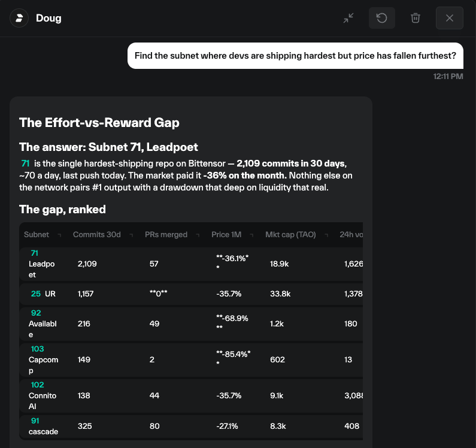Collapse the chat with minimize arrows icon
Screen dimensions: 476x448
point(348,18)
